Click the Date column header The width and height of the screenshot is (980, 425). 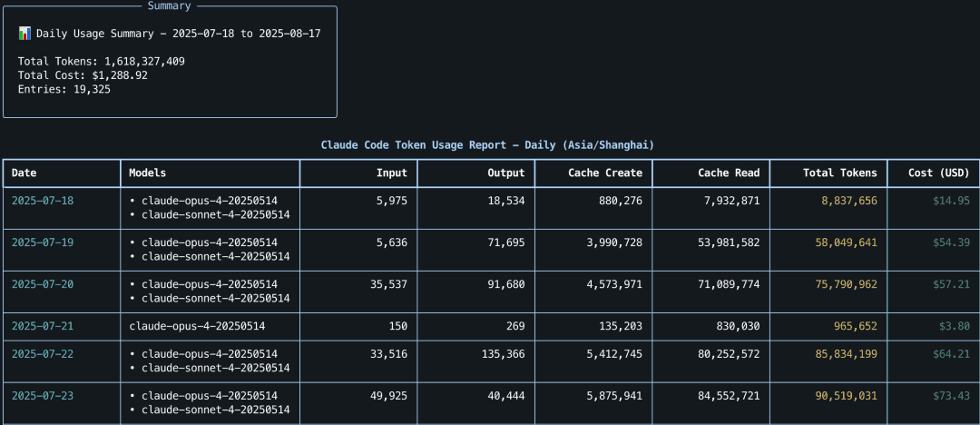[x=24, y=173]
